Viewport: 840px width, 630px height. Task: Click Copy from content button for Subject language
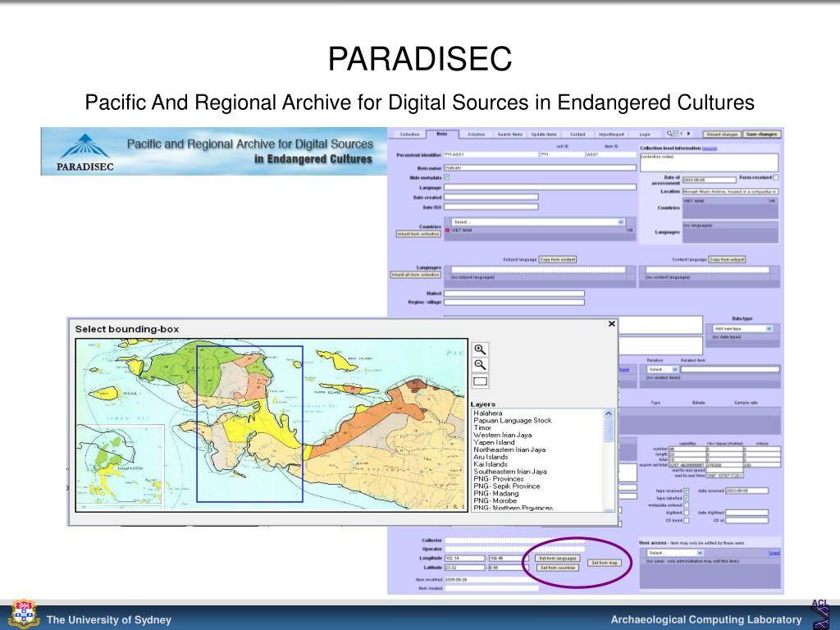(x=557, y=259)
